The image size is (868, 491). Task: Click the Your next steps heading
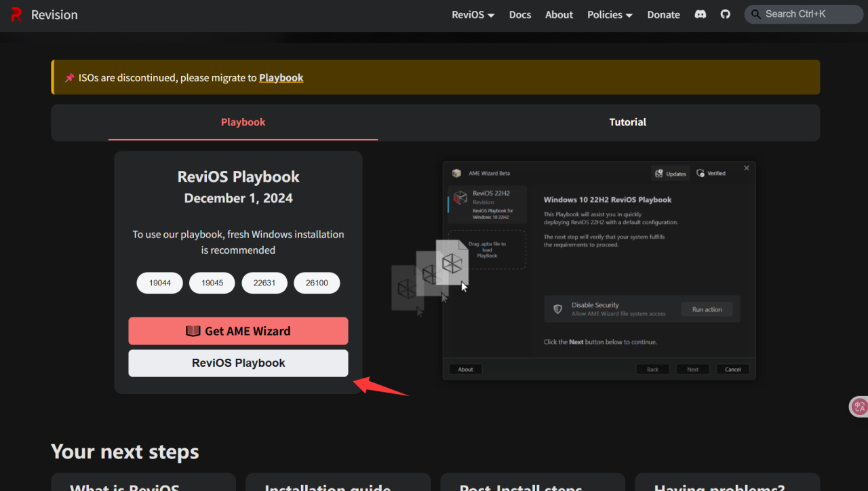click(x=125, y=452)
